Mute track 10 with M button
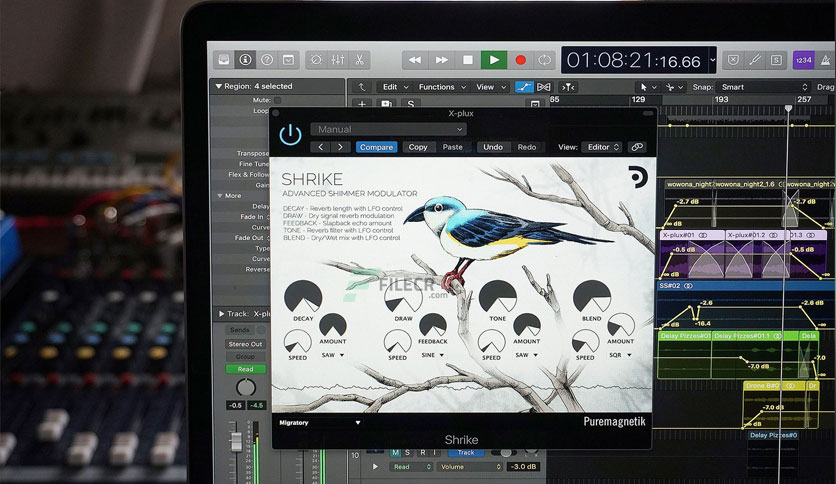Screen dimensions: 836x484 [395, 453]
